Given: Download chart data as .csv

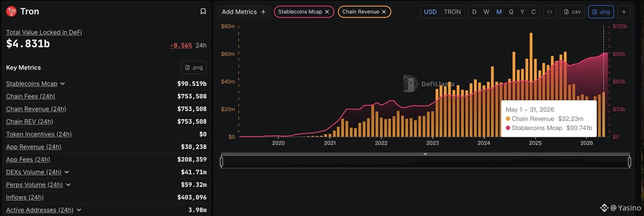Looking at the screenshot, I should [x=572, y=12].
